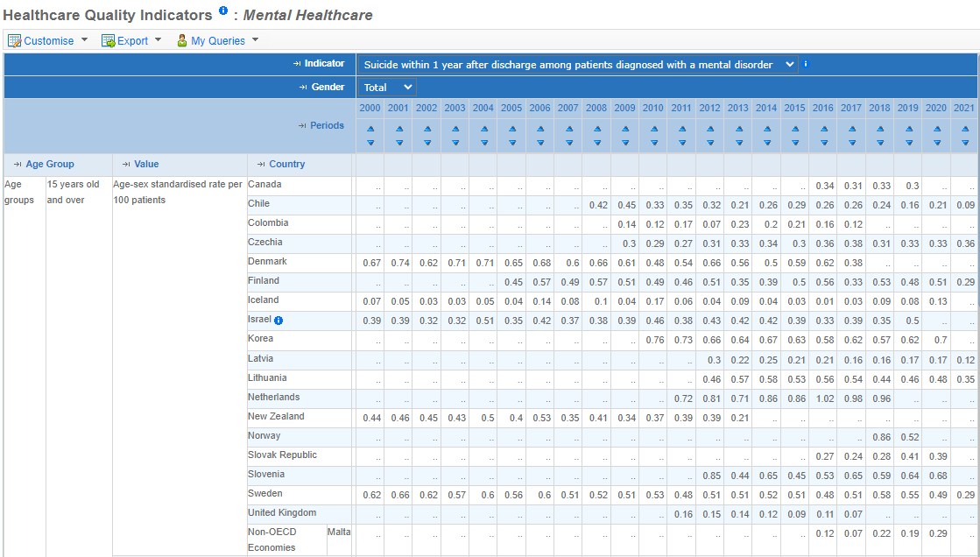Open the My Queries menu

(217, 40)
